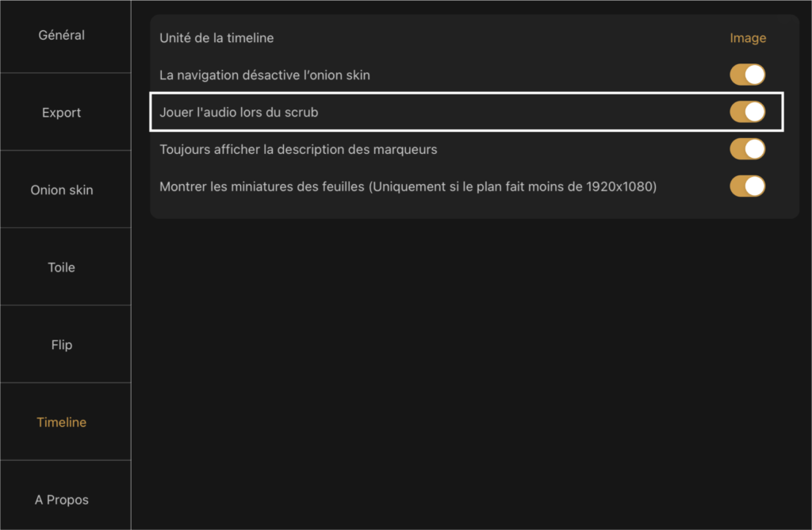The image size is (812, 530).
Task: Toggle always show marker descriptions switch
Action: coord(747,149)
